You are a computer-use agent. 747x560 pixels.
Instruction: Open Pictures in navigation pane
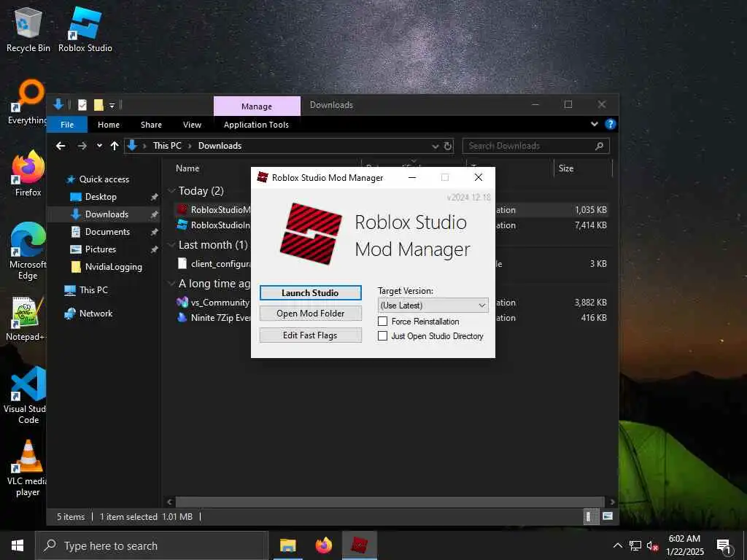coord(100,249)
